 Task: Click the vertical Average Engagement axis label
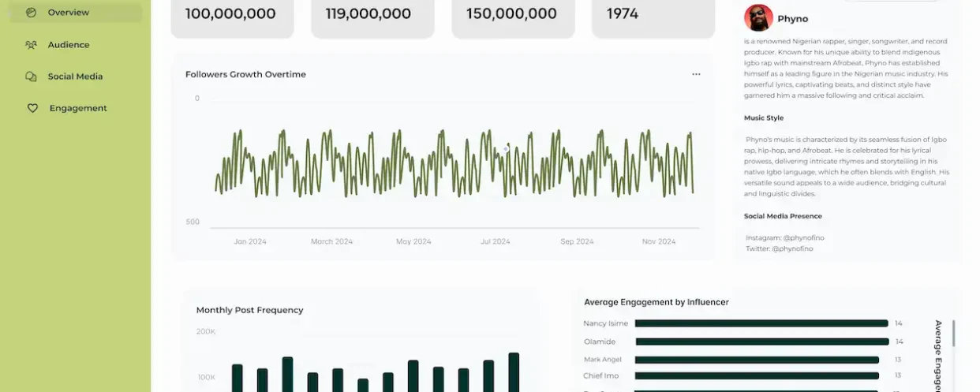938,356
